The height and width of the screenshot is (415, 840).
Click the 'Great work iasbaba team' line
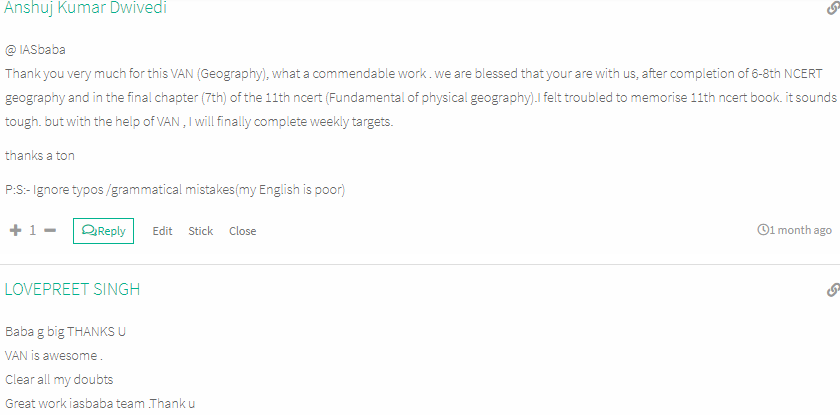(100, 403)
